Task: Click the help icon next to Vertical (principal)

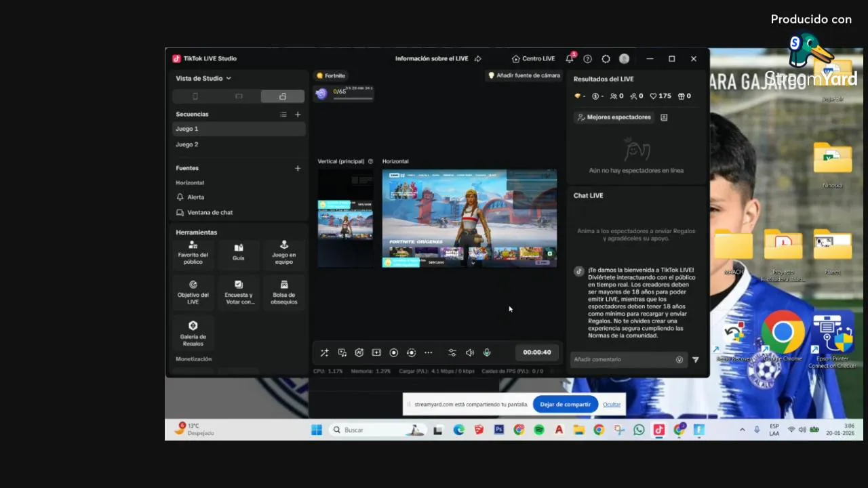Action: click(370, 161)
